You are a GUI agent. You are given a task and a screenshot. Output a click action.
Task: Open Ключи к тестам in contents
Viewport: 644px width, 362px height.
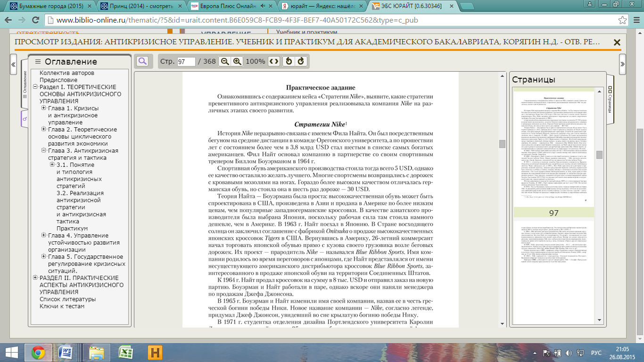[x=62, y=306]
